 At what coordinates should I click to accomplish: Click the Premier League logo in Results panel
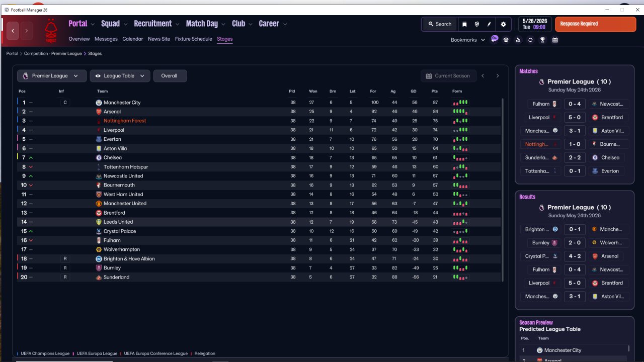[542, 208]
